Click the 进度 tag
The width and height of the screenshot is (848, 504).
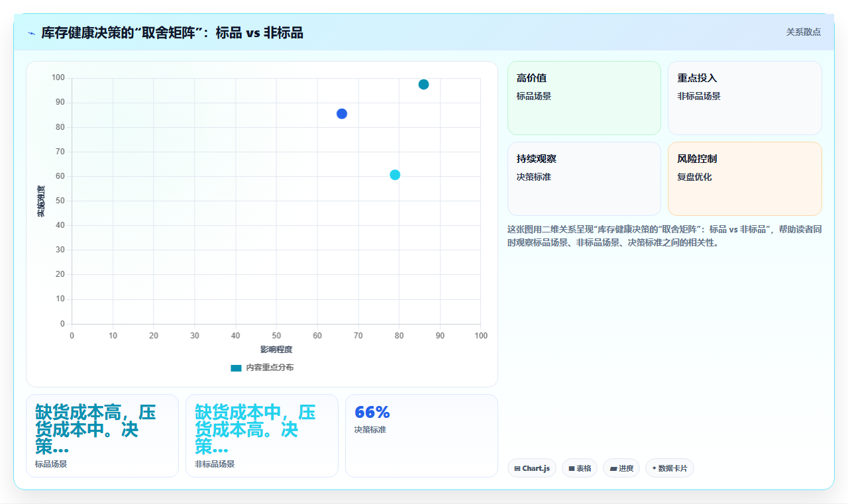click(621, 468)
